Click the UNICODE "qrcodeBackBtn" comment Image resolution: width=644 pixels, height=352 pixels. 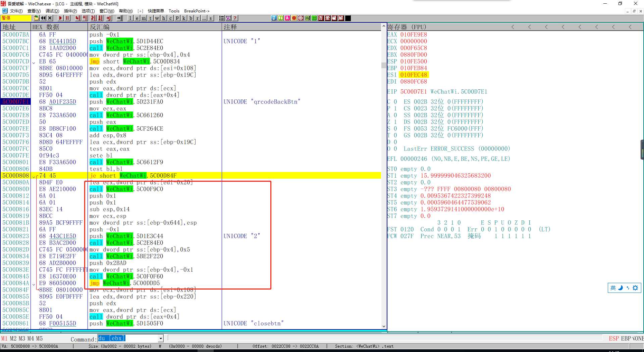tap(262, 102)
